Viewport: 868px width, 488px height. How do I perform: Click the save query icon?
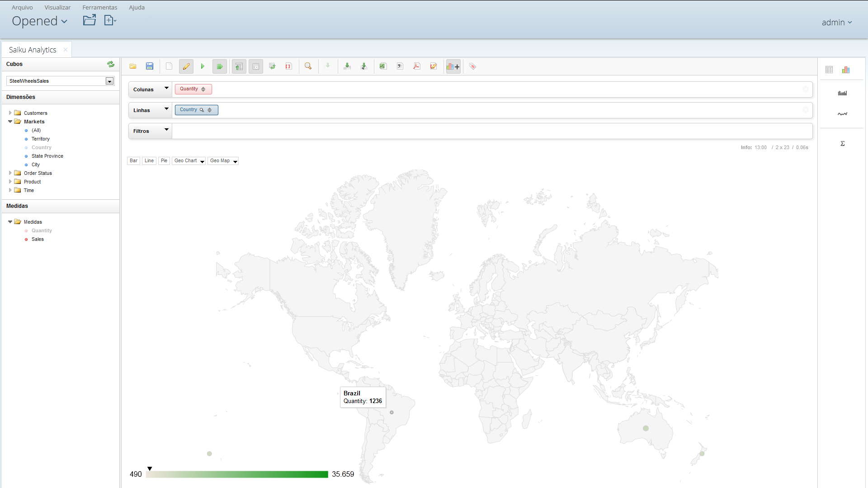point(150,66)
